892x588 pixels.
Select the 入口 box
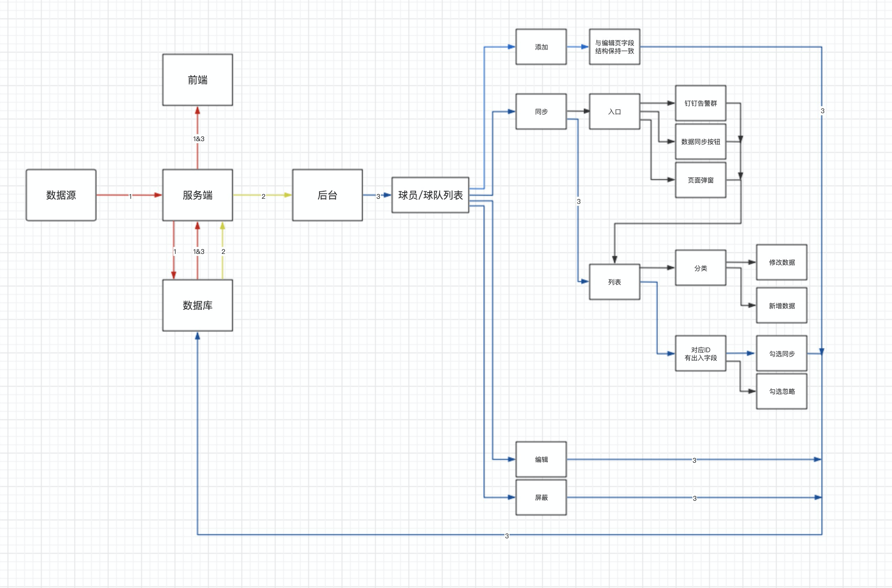click(x=615, y=112)
